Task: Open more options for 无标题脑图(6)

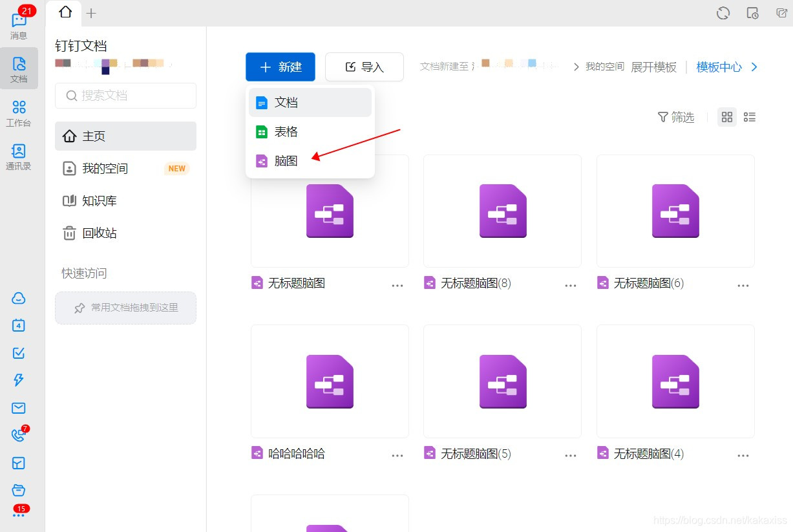Action: click(x=743, y=285)
